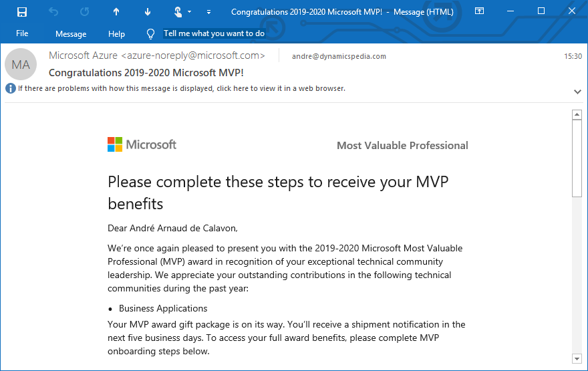Go to next item with down arrow
The image size is (588, 371).
point(148,12)
